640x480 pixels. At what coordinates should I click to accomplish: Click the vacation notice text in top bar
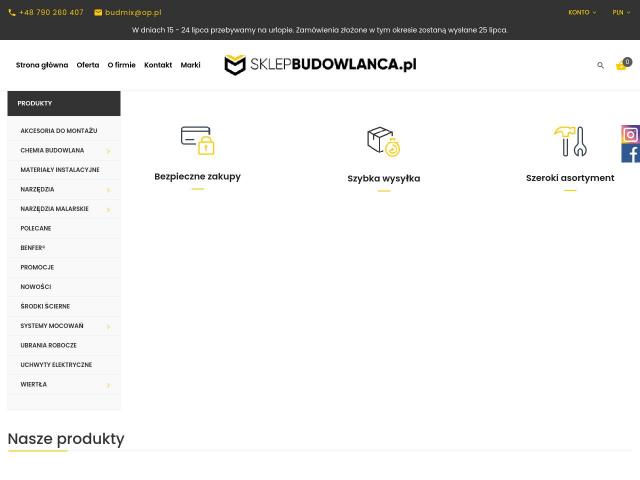point(320,30)
